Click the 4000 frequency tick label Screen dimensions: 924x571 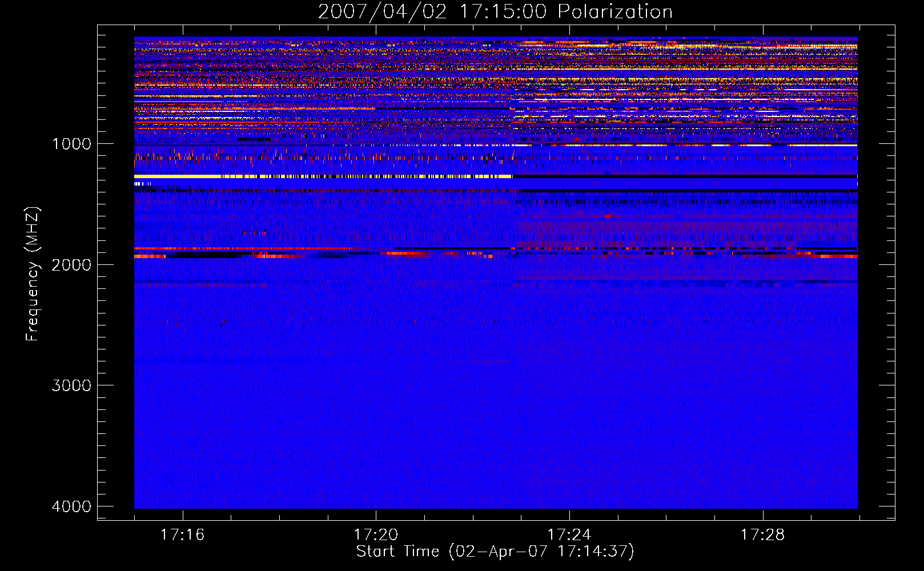coord(71,506)
